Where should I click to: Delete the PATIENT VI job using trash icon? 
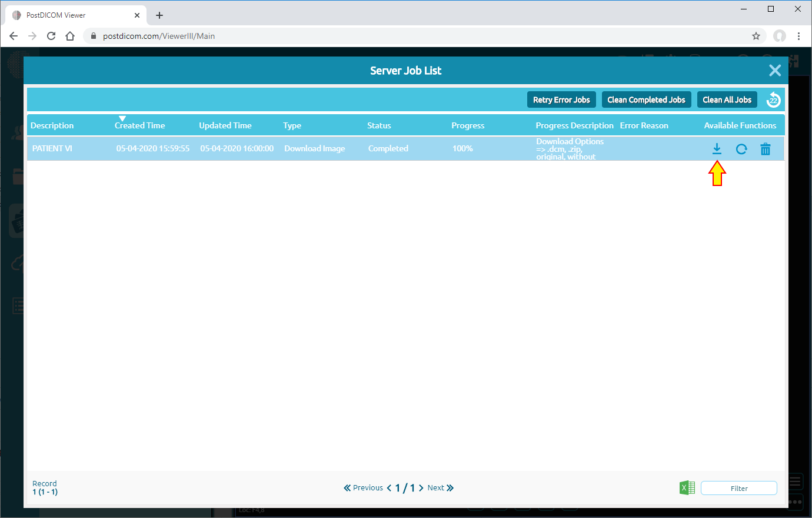[x=765, y=149]
